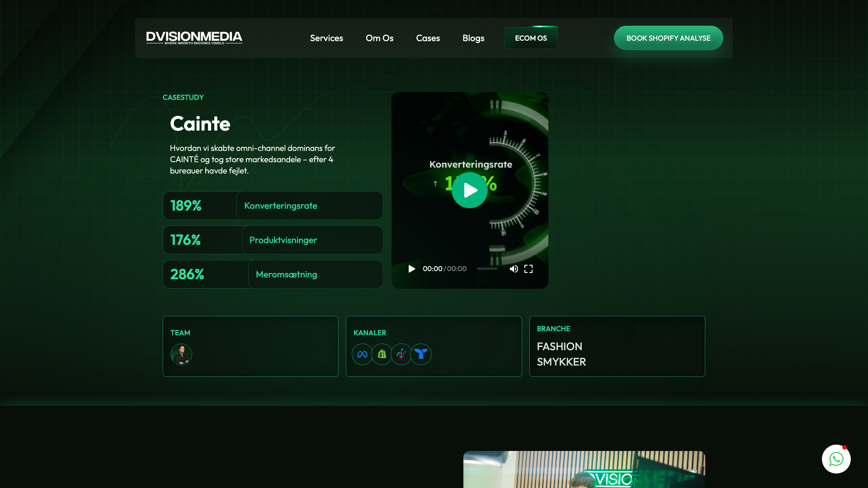Click the video progress bar
The height and width of the screenshot is (488, 868).
[x=487, y=269]
